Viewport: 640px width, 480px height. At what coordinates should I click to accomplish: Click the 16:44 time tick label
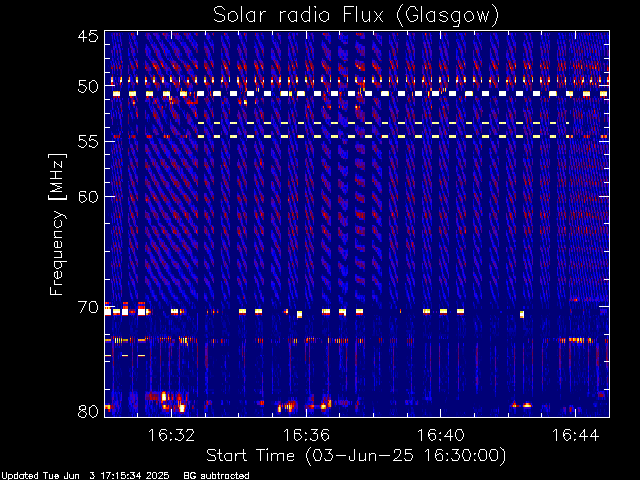[576, 435]
